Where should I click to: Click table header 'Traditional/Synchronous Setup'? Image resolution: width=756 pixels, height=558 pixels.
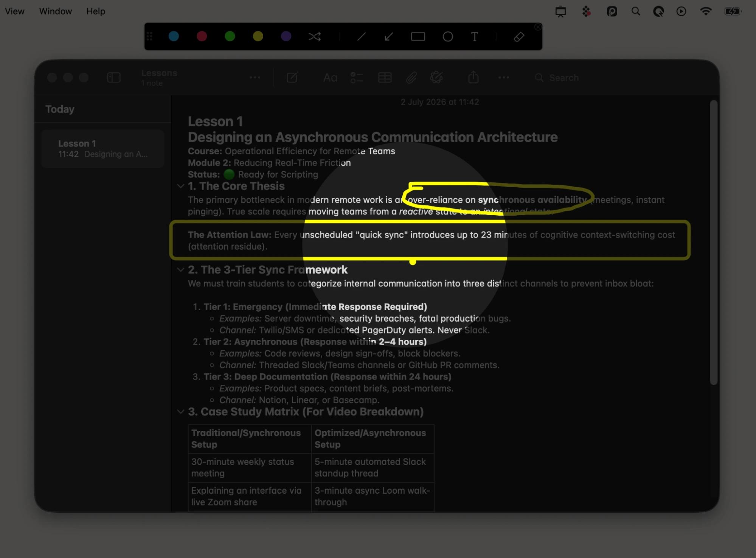250,439
